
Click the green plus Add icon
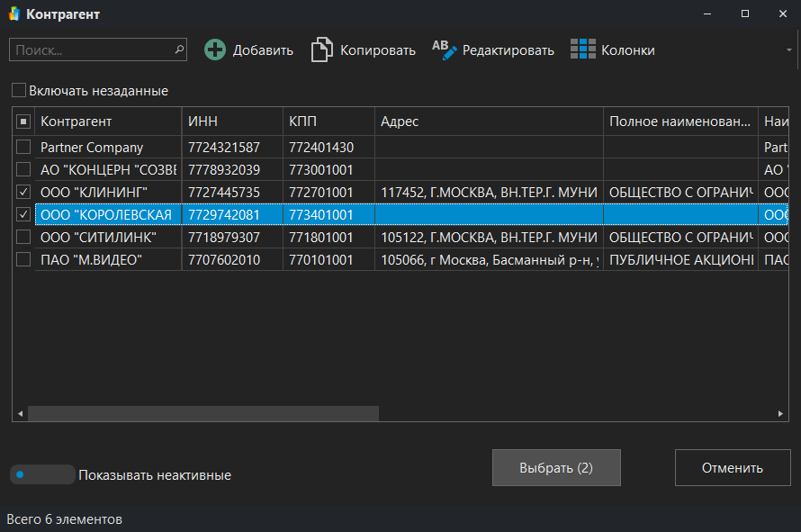(x=215, y=50)
